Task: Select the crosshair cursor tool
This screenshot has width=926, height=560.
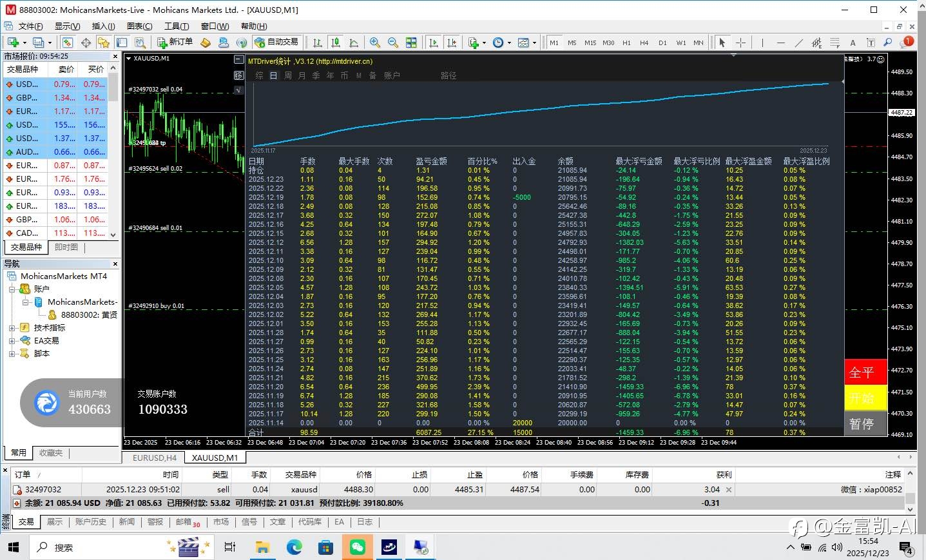Action: click(741, 43)
